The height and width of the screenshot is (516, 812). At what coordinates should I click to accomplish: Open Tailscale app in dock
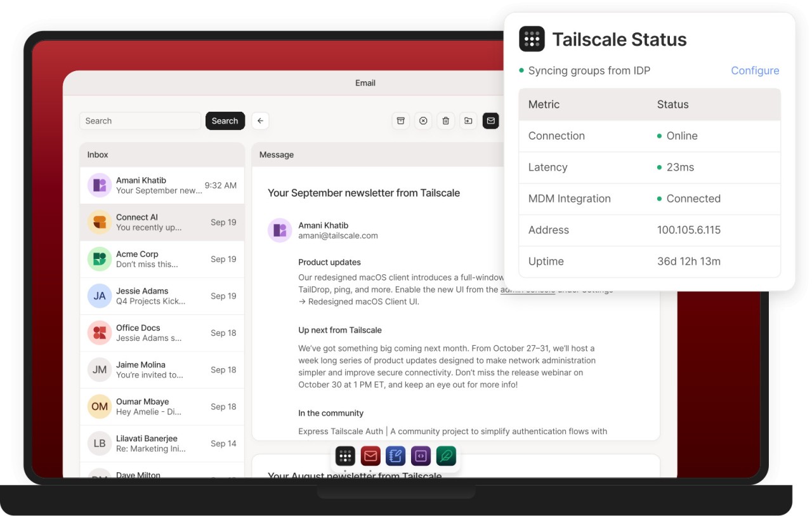(x=345, y=456)
